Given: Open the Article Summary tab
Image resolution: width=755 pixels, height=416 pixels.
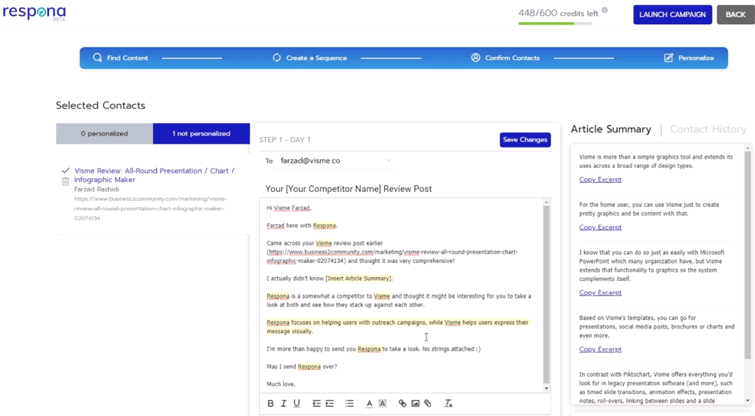Looking at the screenshot, I should [x=611, y=129].
